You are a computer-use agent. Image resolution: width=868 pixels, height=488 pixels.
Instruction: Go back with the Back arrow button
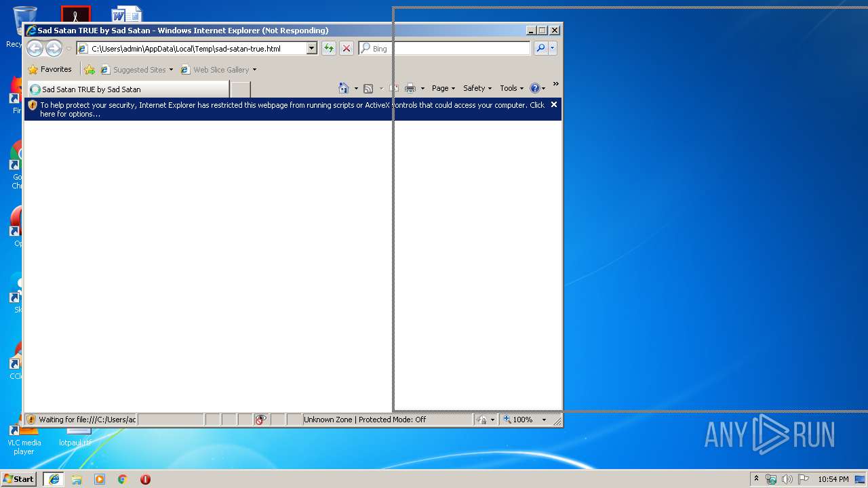(35, 48)
